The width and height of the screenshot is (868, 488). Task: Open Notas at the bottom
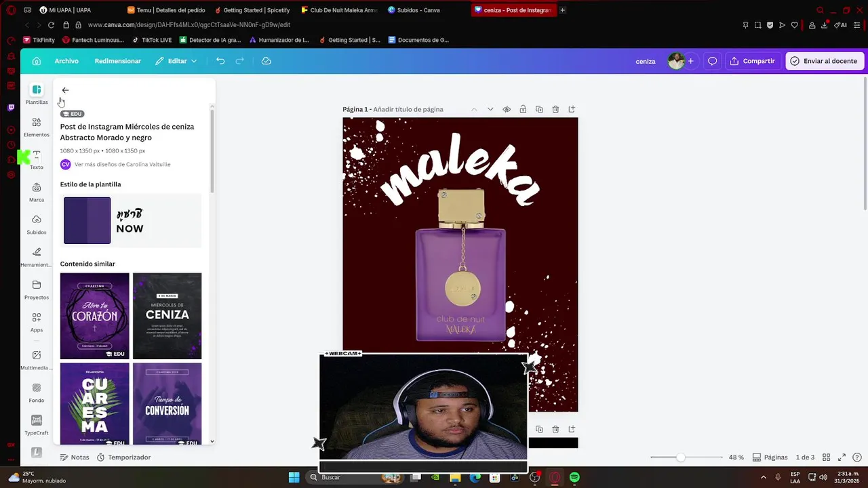point(75,457)
